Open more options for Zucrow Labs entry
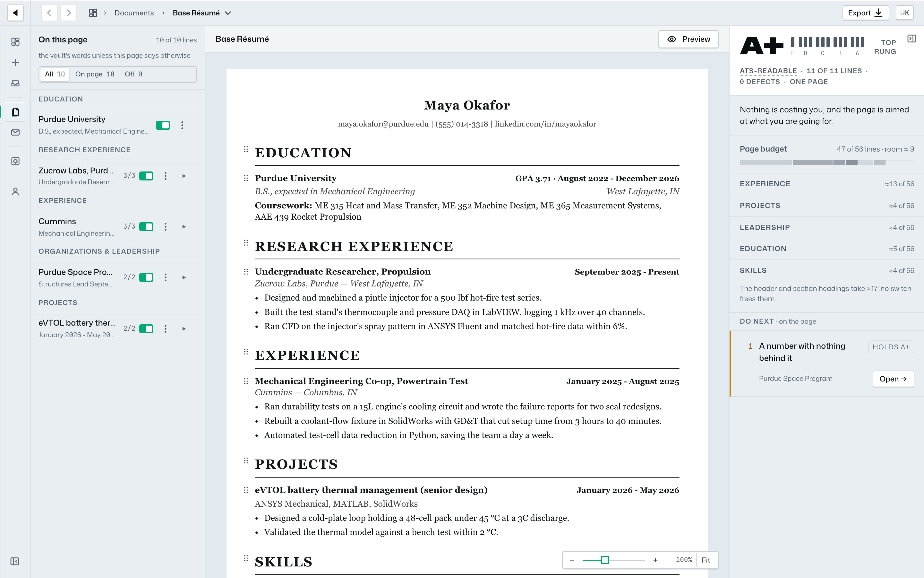924x578 pixels. 165,176
